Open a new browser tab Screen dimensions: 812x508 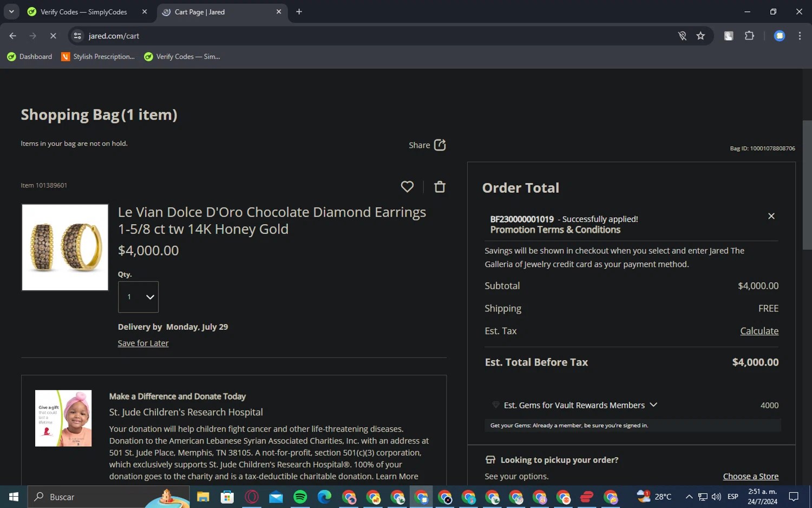pos(299,12)
